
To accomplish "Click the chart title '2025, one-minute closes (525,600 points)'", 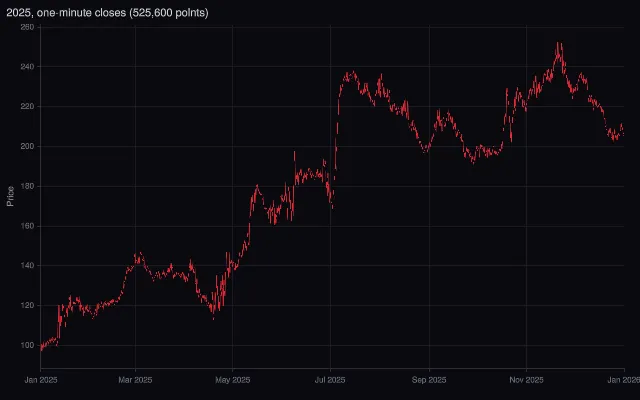I will point(107,13).
